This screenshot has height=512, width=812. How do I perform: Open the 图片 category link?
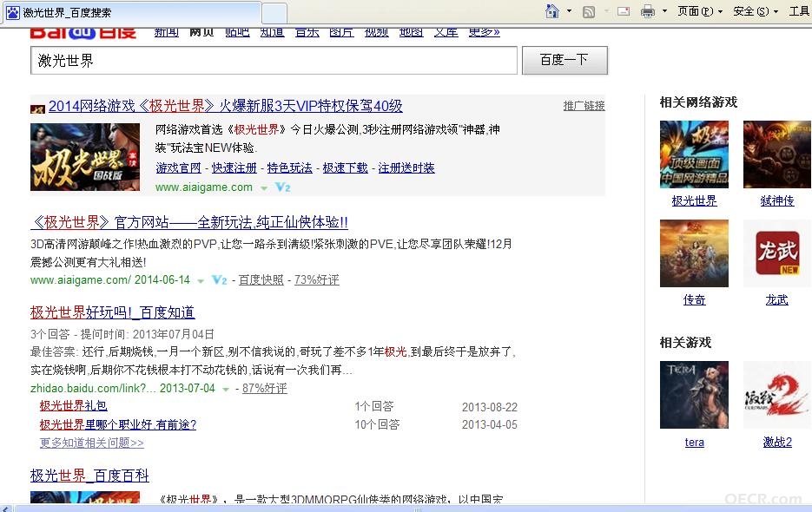pos(342,33)
